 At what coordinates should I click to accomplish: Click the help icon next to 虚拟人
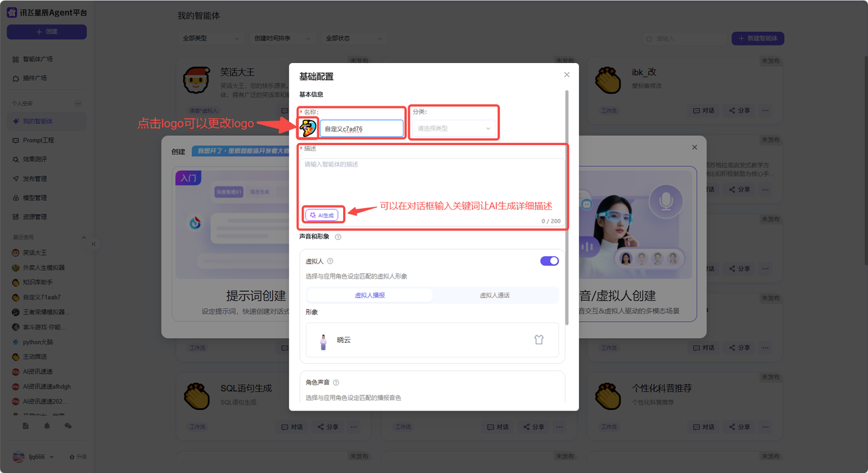330,261
